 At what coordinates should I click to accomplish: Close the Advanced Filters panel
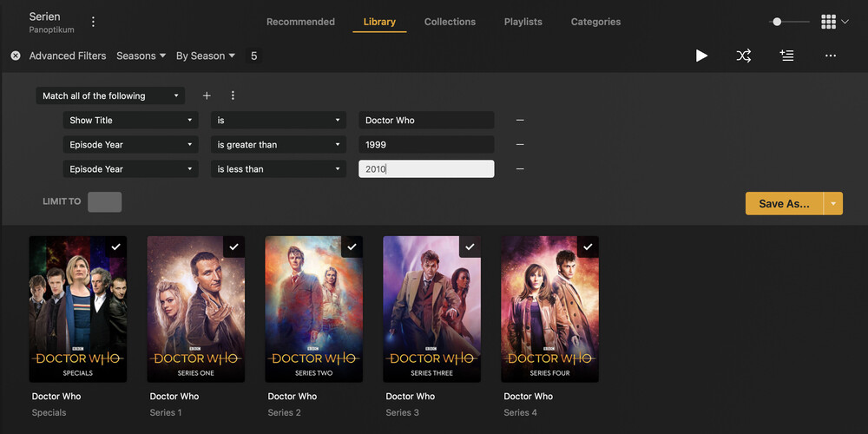16,56
